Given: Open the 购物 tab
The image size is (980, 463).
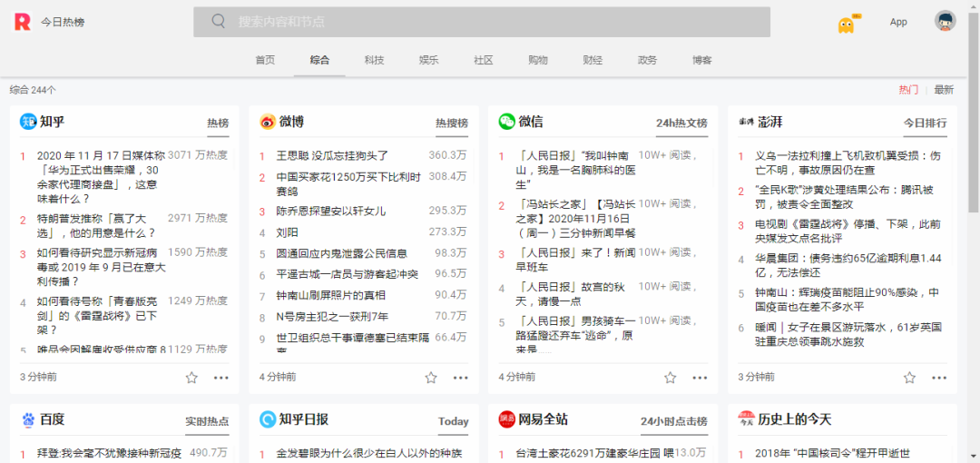Looking at the screenshot, I should 538,60.
